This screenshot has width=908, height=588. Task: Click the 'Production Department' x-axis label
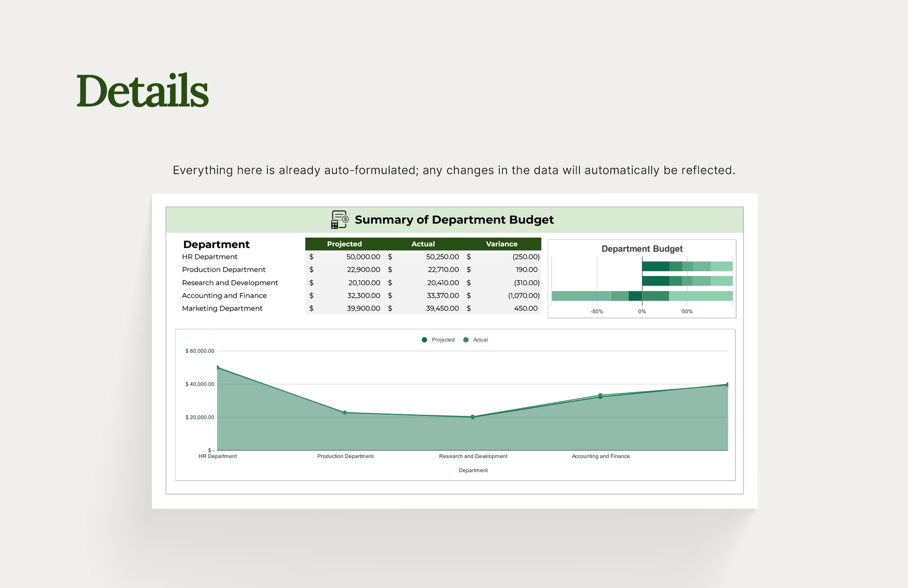345,456
